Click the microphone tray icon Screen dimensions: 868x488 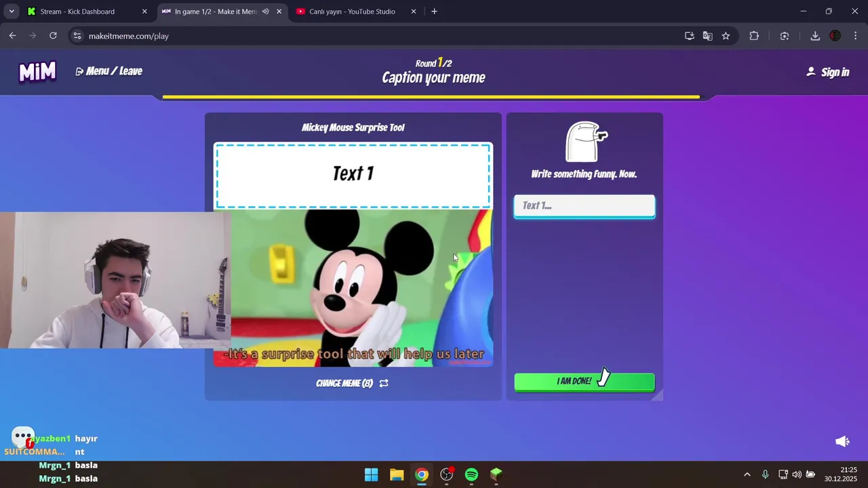[765, 474]
